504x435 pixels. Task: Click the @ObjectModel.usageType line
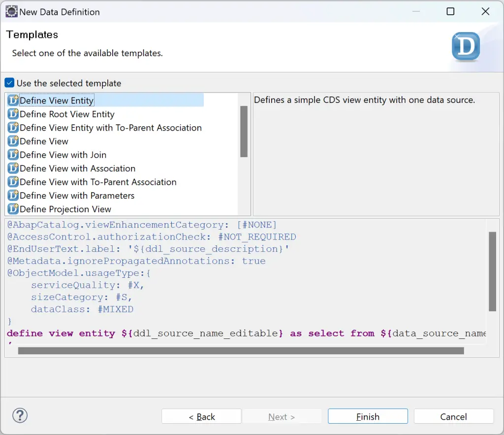tap(79, 273)
